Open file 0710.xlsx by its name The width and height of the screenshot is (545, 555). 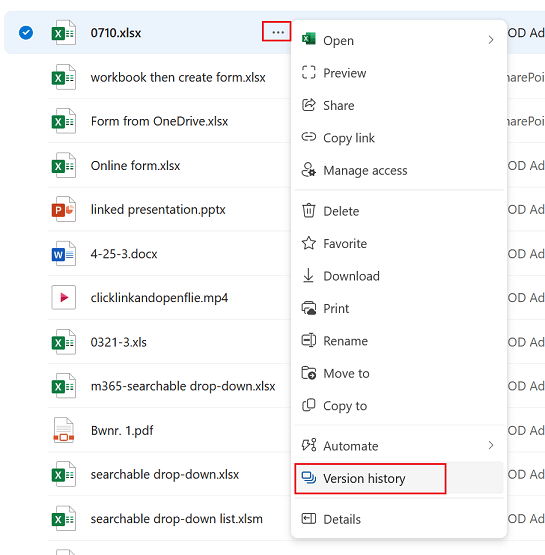(116, 33)
